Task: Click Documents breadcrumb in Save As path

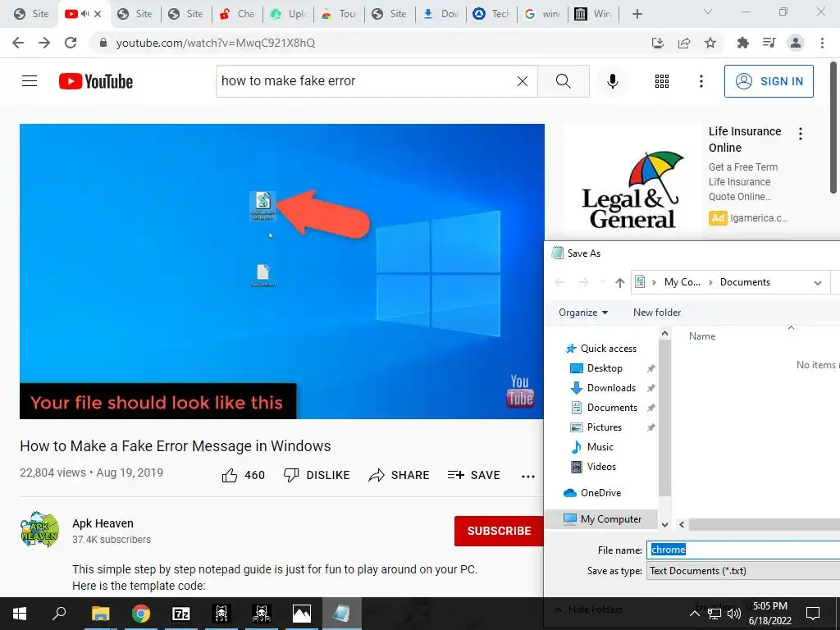Action: click(745, 282)
